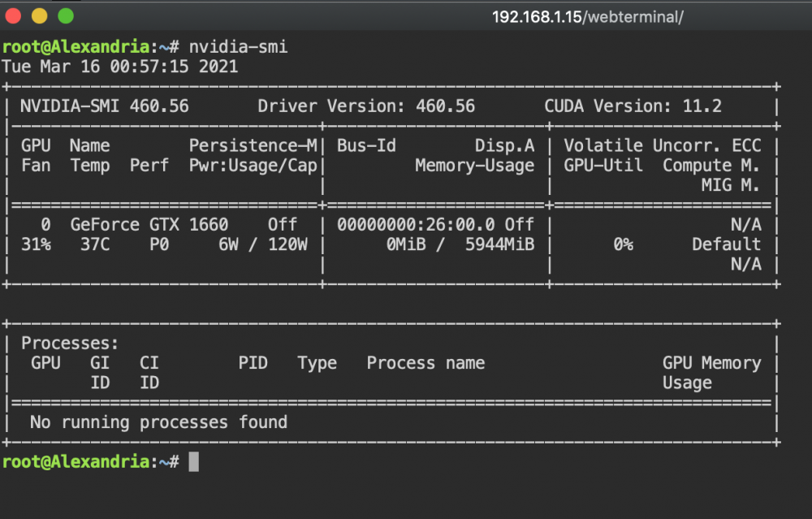
Task: Click the green maximize window button
Action: click(x=66, y=16)
